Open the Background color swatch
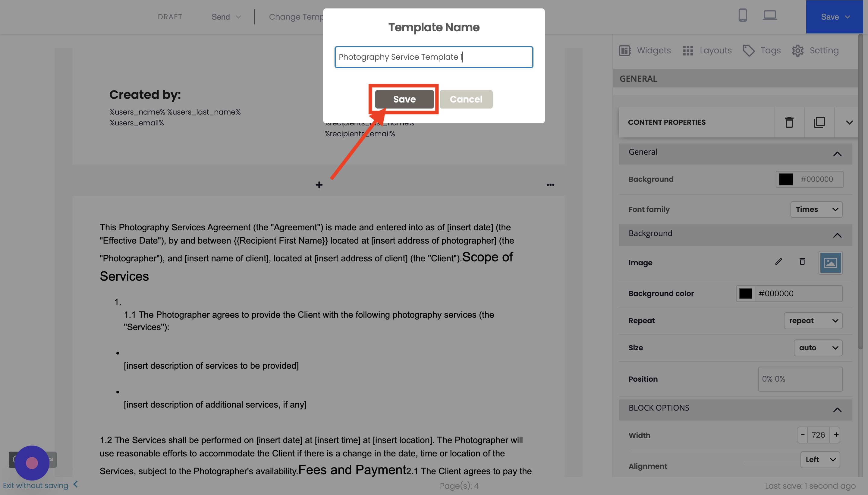 click(x=746, y=293)
